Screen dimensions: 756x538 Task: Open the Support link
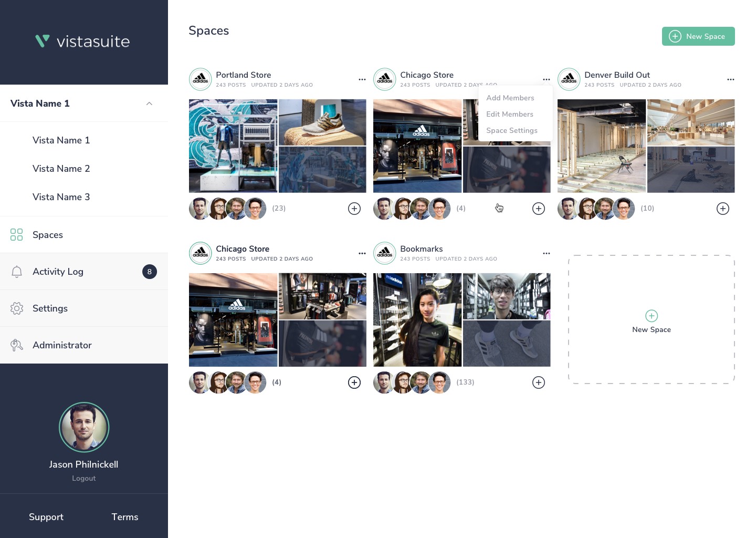(46, 517)
